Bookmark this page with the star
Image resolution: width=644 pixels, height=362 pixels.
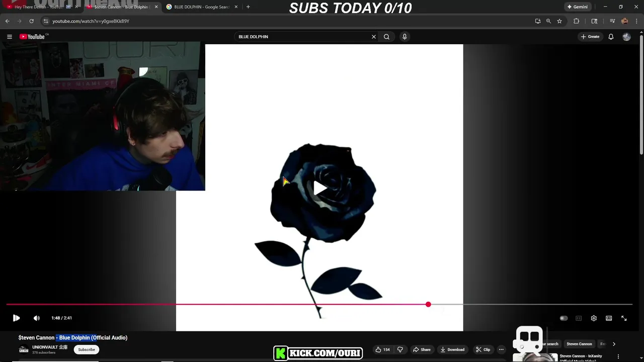click(x=559, y=21)
